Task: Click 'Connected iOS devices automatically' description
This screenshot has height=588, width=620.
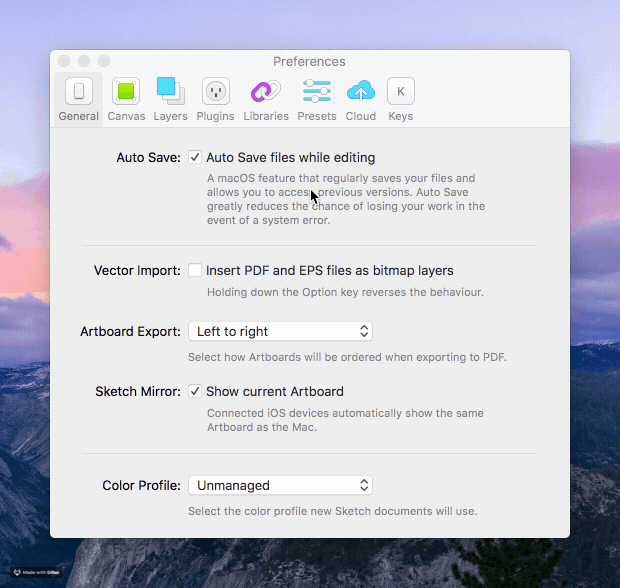Action: (345, 420)
